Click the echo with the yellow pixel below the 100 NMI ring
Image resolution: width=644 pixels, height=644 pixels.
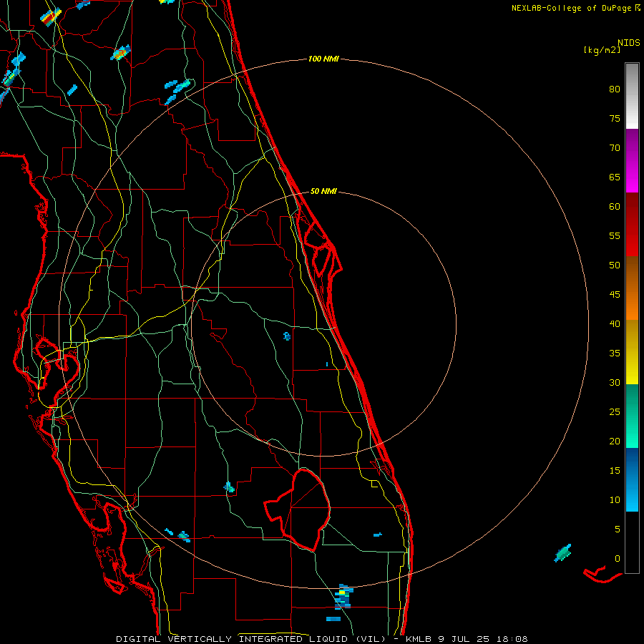pos(343,596)
